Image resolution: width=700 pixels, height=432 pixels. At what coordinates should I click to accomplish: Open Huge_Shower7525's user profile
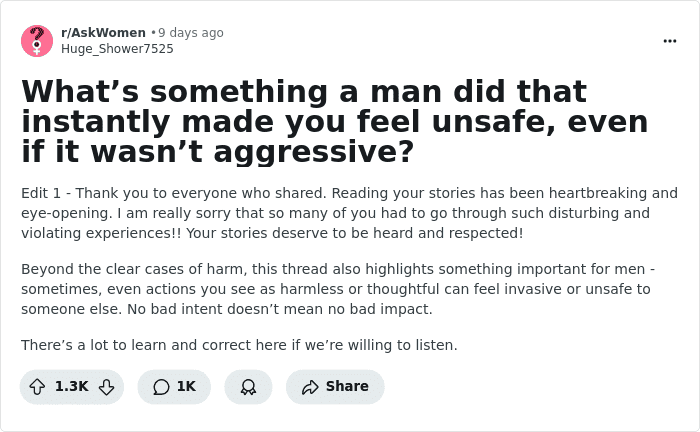pyautogui.click(x=117, y=48)
